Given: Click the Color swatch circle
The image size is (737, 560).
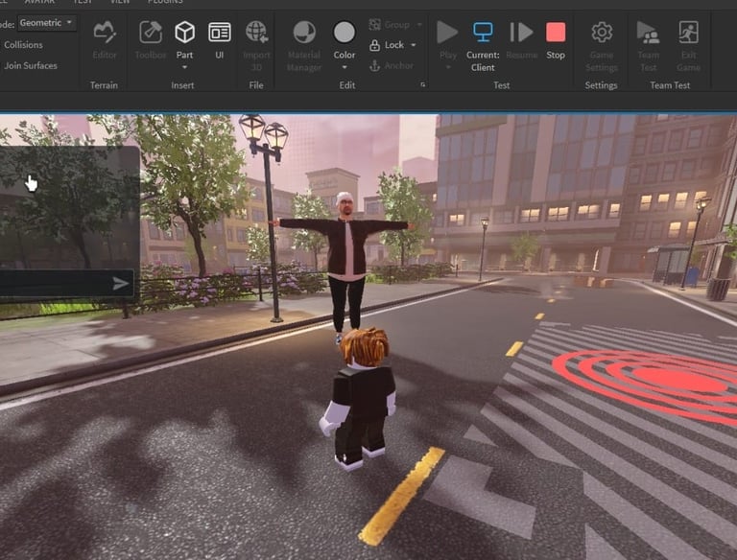Looking at the screenshot, I should point(345,33).
